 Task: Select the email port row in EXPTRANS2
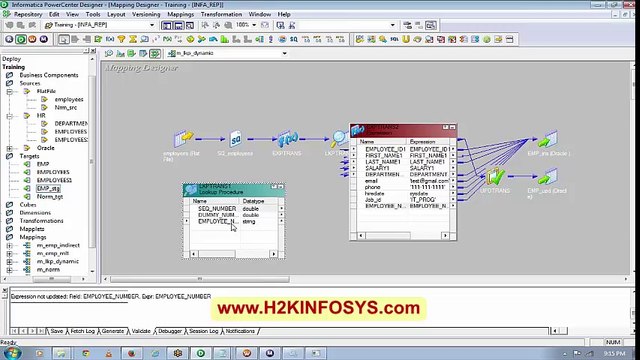click(x=402, y=181)
